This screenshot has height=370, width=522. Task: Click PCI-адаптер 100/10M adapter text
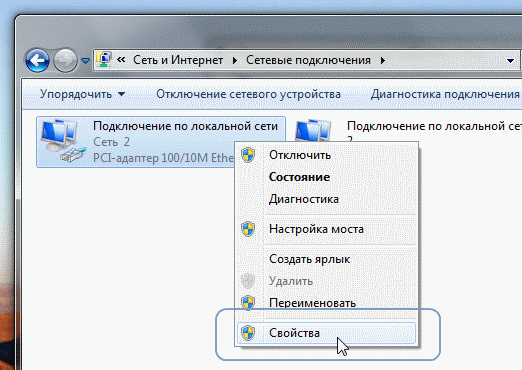tap(163, 158)
